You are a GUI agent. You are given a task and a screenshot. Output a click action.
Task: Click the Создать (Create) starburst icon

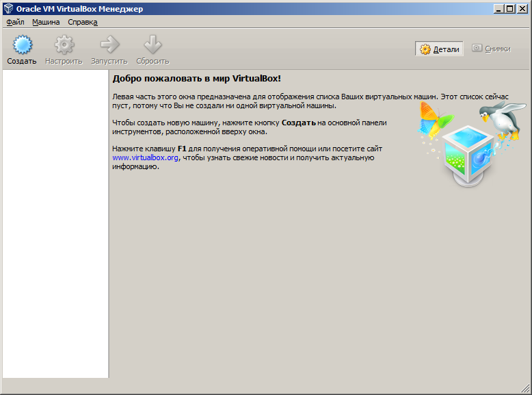point(23,45)
